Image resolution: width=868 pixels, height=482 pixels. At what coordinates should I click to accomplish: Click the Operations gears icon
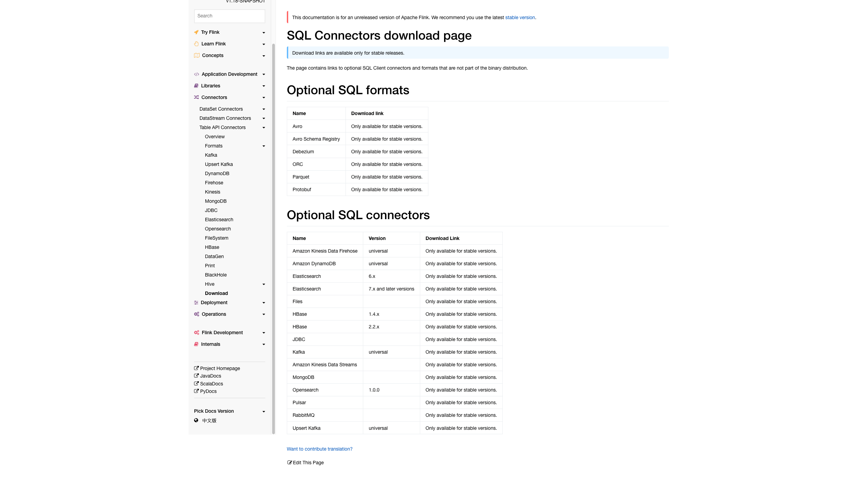pos(197,314)
